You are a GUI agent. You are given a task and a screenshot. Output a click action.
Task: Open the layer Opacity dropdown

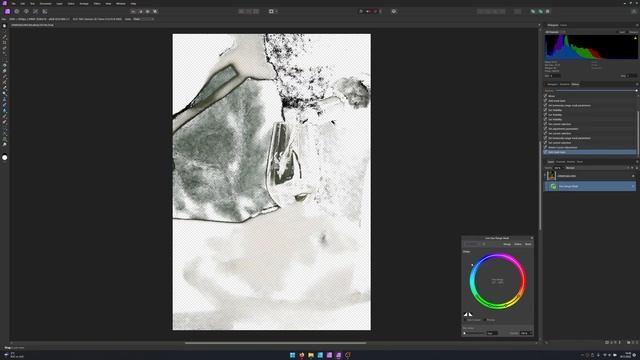558,168
